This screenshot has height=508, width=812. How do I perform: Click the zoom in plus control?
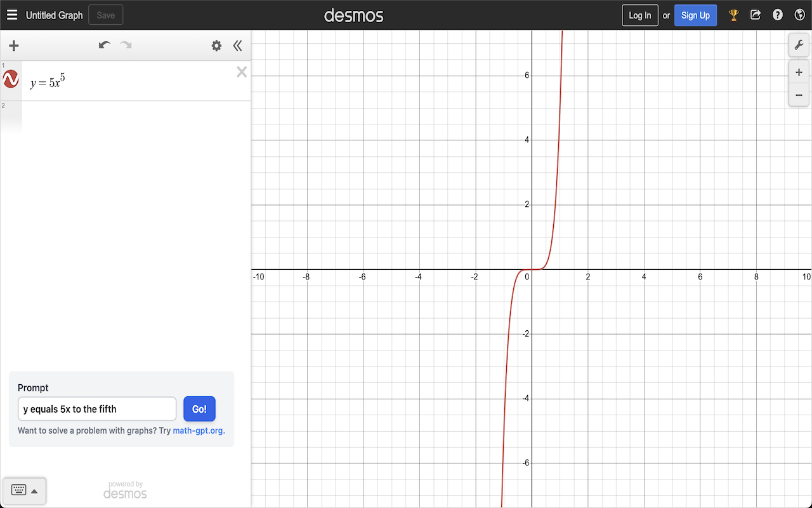coord(799,72)
